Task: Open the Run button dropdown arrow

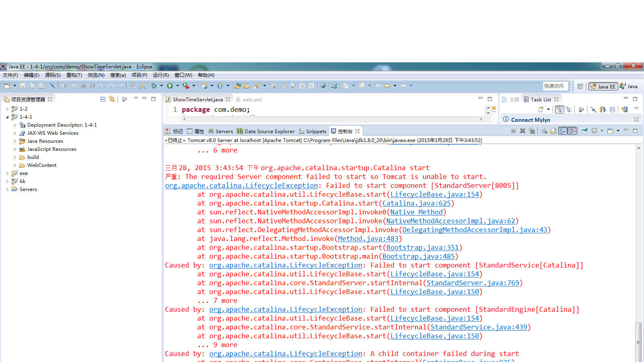Action: pyautogui.click(x=178, y=86)
